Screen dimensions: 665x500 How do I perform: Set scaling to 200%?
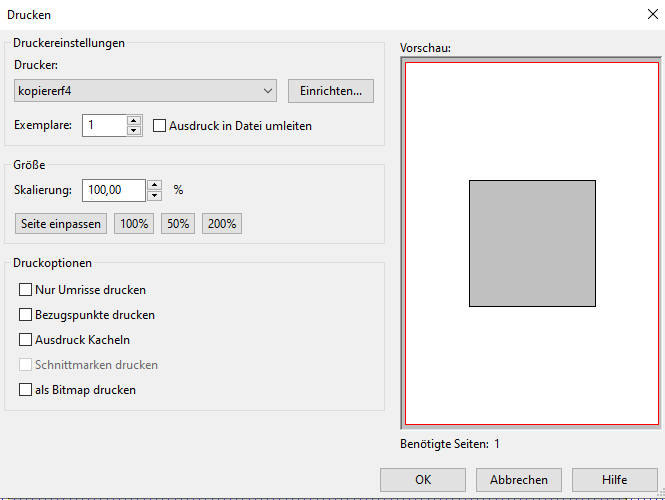[222, 224]
